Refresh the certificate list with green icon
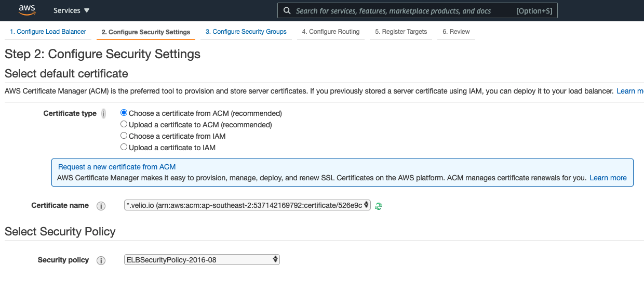Screen dimensions: 644x291 click(379, 206)
